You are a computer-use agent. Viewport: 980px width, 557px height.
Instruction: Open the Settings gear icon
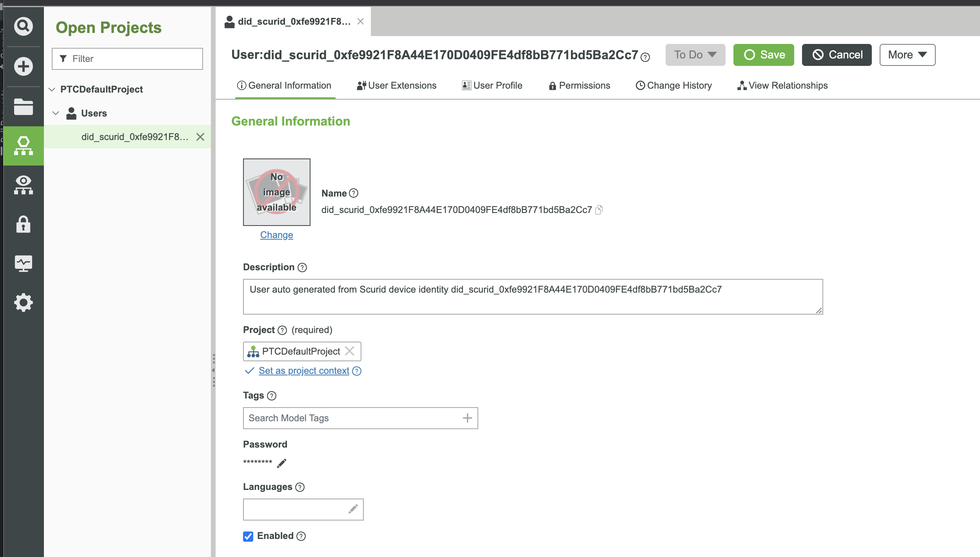click(24, 303)
